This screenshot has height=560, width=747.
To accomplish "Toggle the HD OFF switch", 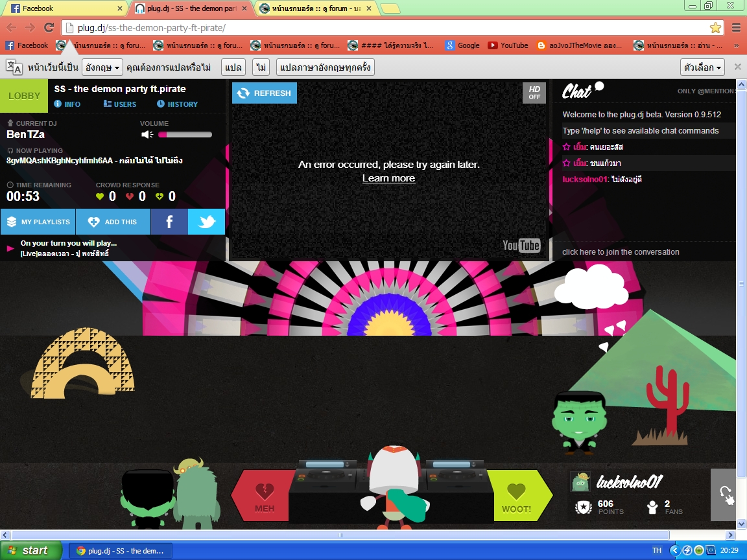I will [x=534, y=93].
